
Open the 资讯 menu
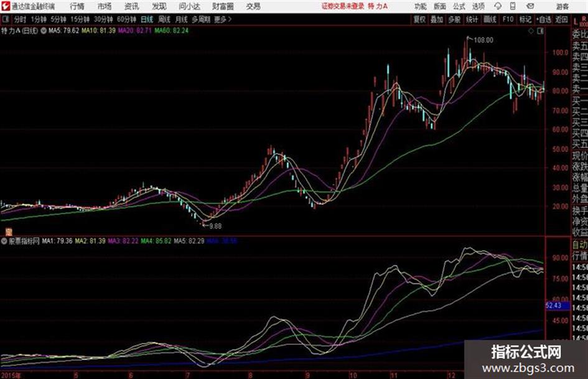point(132,6)
